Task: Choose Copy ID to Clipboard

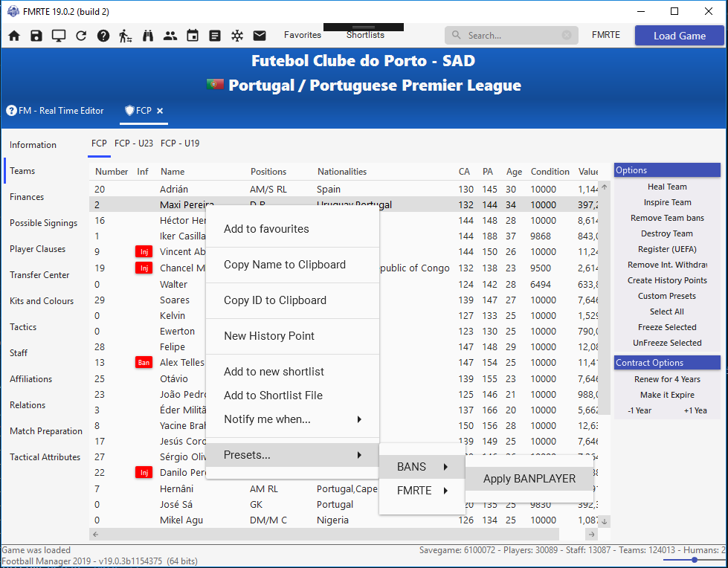Action: coord(292,300)
